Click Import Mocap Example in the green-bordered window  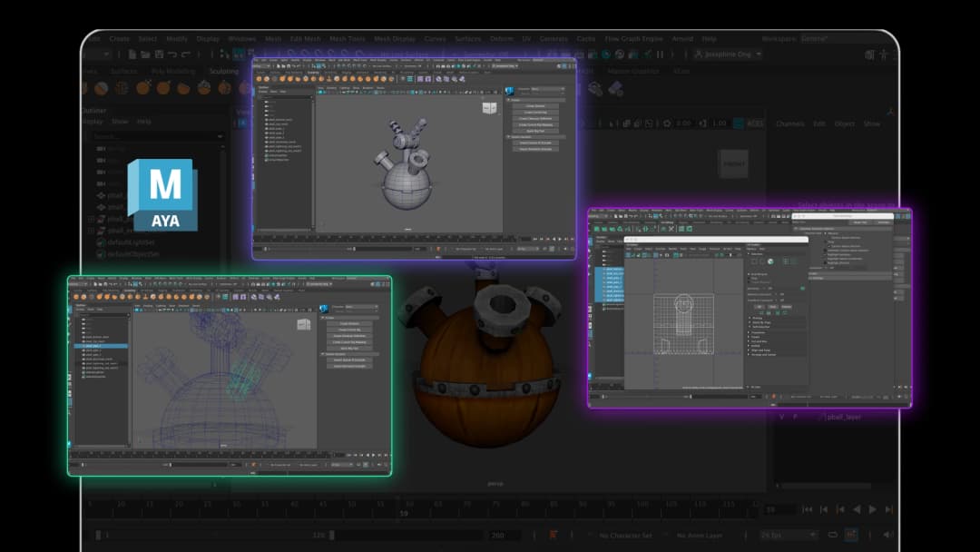tap(350, 366)
